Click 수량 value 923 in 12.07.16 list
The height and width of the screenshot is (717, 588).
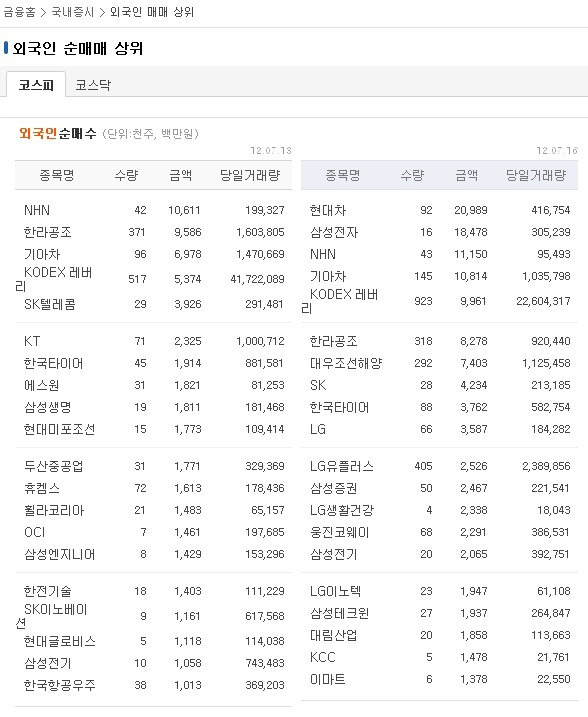tap(423, 301)
